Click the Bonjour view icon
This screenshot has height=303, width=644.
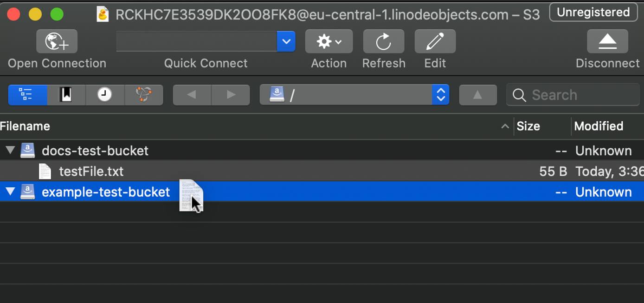[x=144, y=94]
